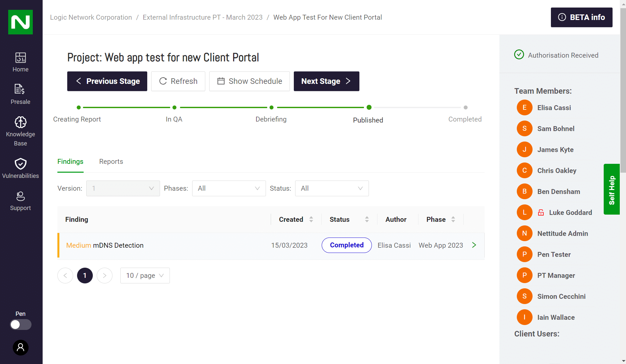Open Logic Network Corporation breadcrumb link
Screen dimensions: 626x364
point(91,17)
